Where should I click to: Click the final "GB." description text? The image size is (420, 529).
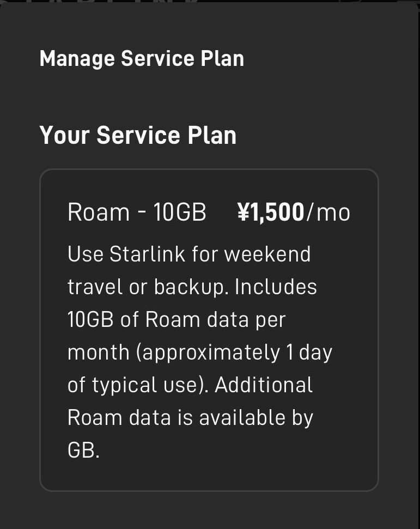coord(83,451)
